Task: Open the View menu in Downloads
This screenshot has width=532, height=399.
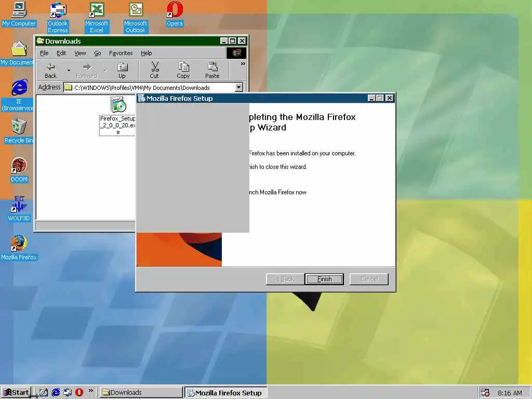Action: (x=80, y=54)
